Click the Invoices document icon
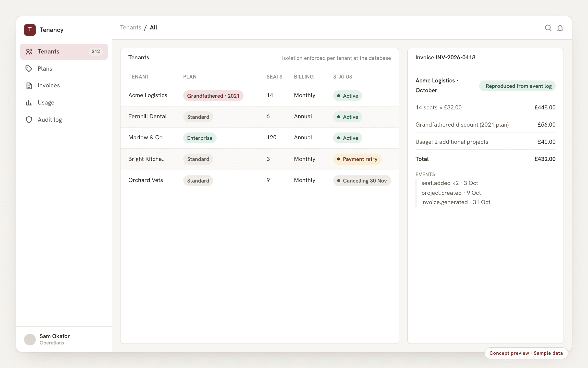Screen dimensions: 588x368 (29, 86)
